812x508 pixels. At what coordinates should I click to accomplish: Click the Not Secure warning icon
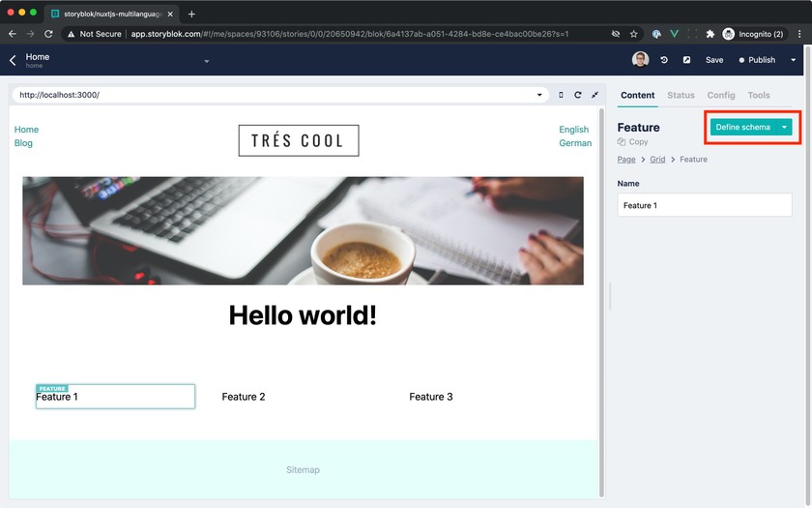[x=72, y=34]
